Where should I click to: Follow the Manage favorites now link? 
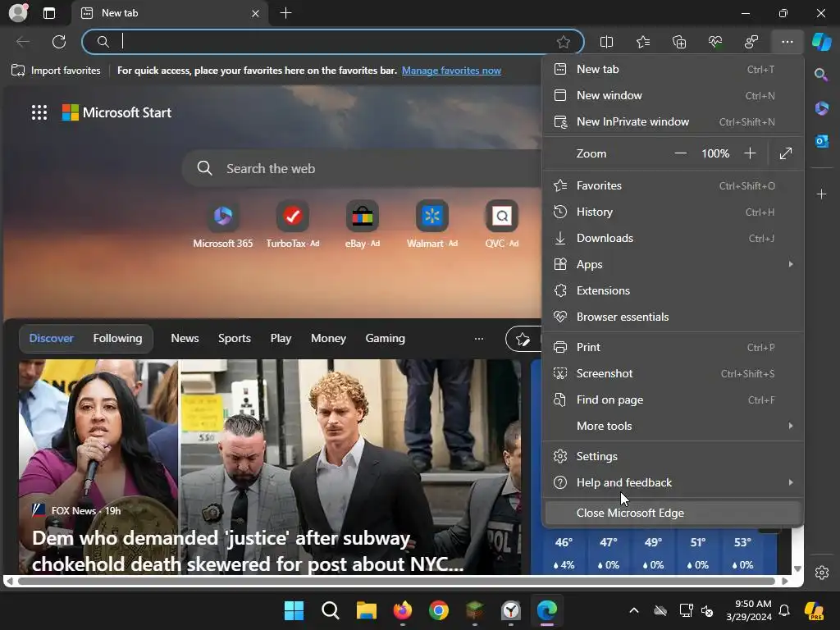[x=451, y=71]
